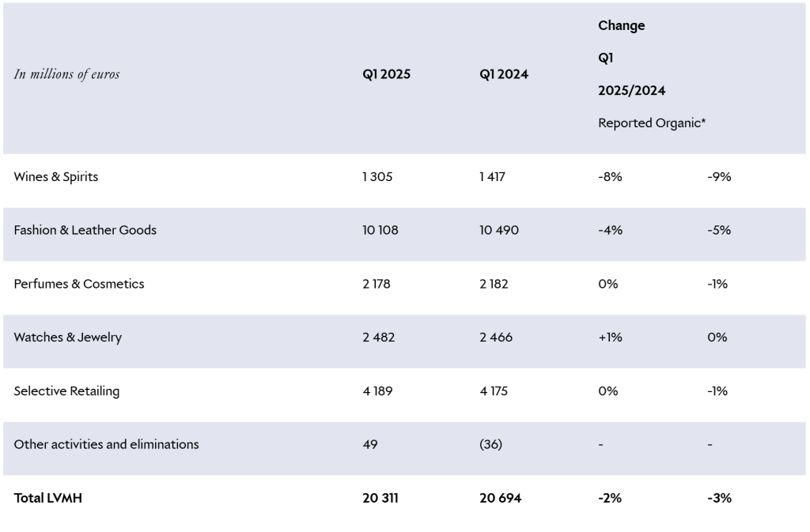This screenshot has height=532, width=810.
Task: Select the Watches & Jewelry row label
Action: [x=68, y=338]
